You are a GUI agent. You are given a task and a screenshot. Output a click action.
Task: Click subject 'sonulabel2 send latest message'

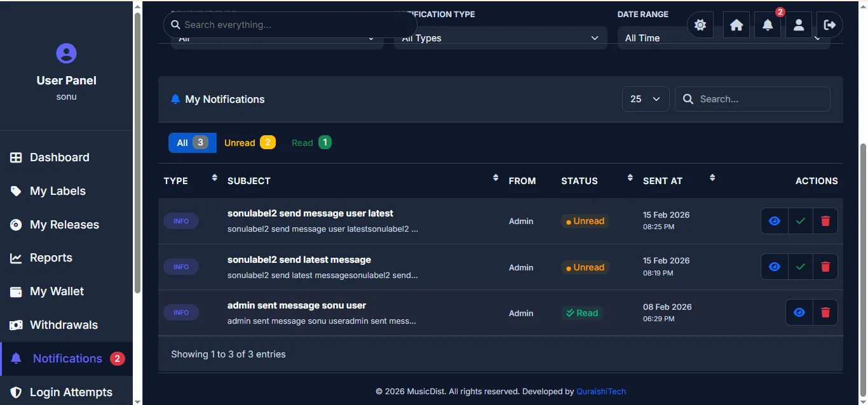[x=299, y=260]
